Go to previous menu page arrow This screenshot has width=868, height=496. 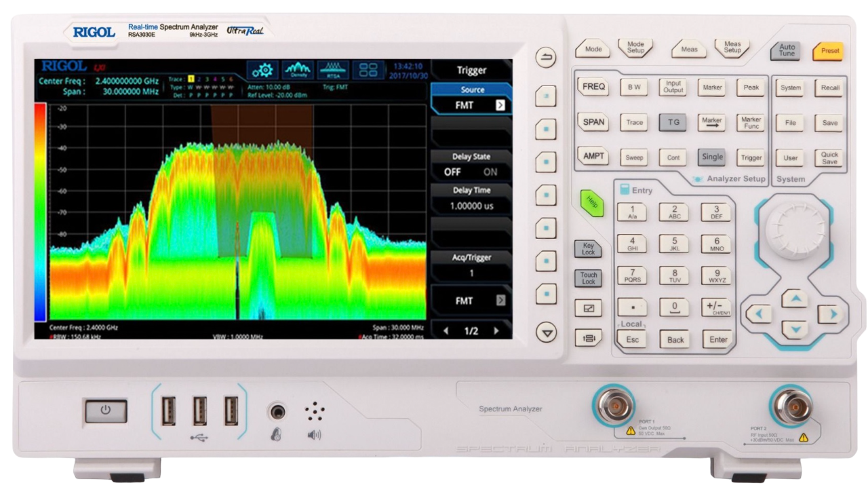[446, 330]
